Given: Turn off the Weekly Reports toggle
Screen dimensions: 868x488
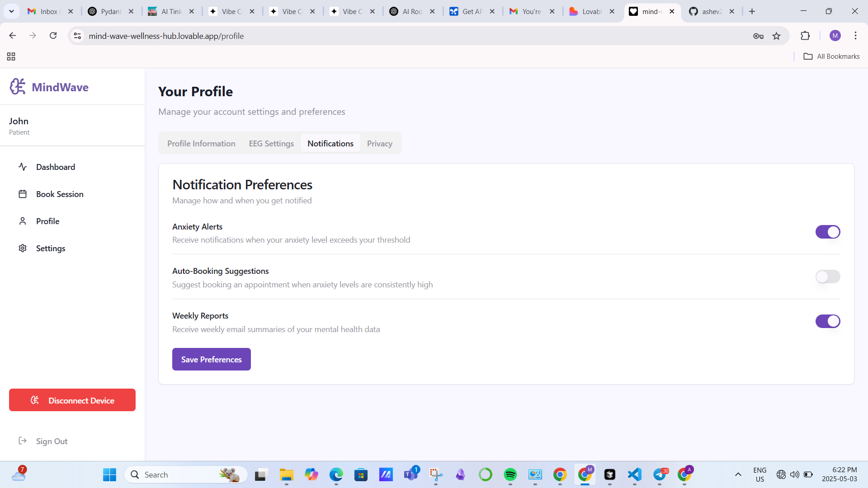Looking at the screenshot, I should click(827, 321).
